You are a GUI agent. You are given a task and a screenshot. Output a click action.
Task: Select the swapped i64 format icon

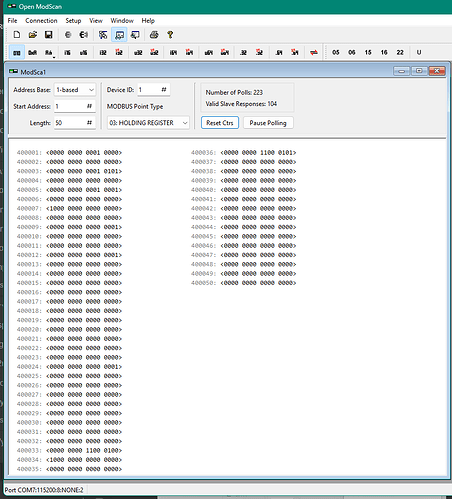click(x=189, y=52)
